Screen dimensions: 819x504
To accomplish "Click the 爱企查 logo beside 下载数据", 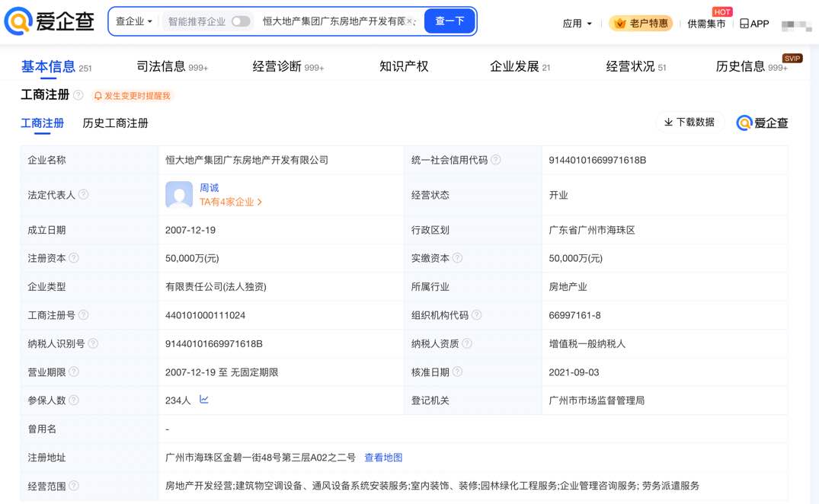I will pos(762,123).
